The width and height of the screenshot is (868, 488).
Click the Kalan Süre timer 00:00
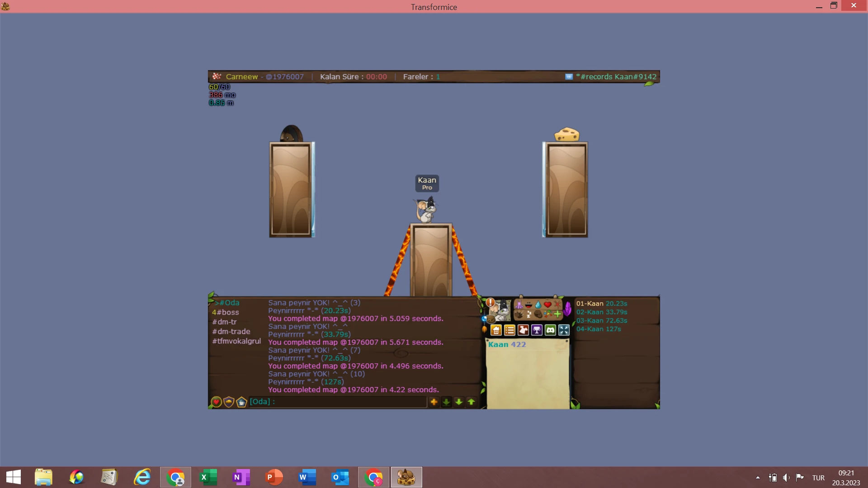[x=354, y=77]
